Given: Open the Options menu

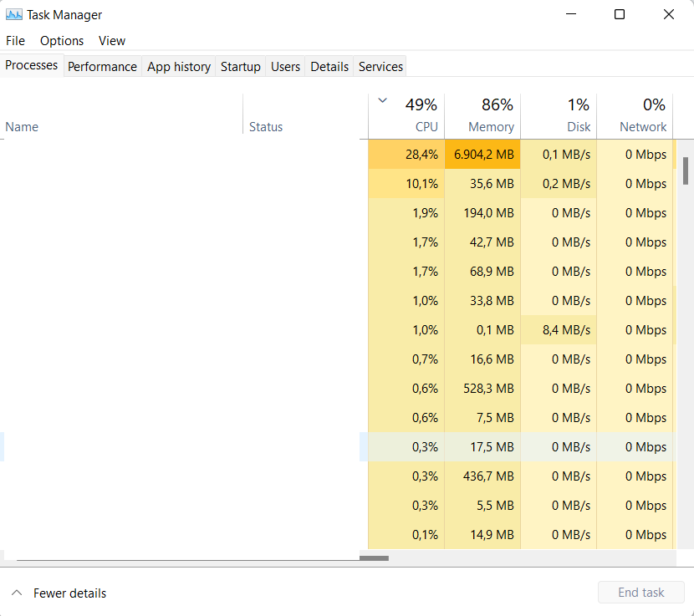Looking at the screenshot, I should (62, 40).
